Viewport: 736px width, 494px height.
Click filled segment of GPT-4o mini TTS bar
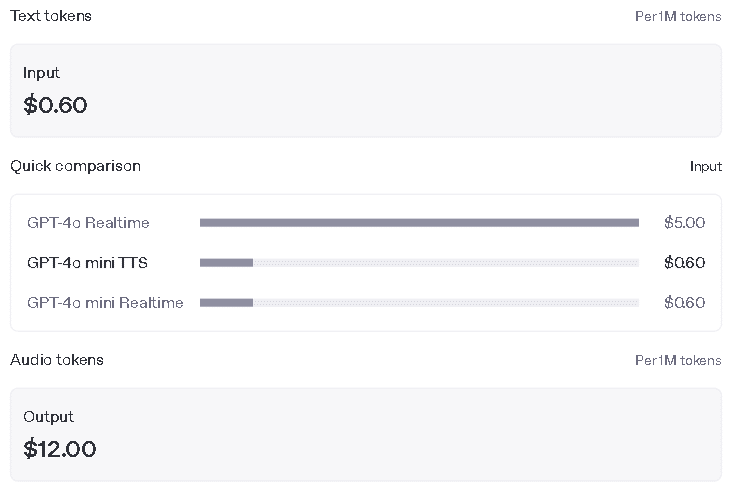(226, 263)
